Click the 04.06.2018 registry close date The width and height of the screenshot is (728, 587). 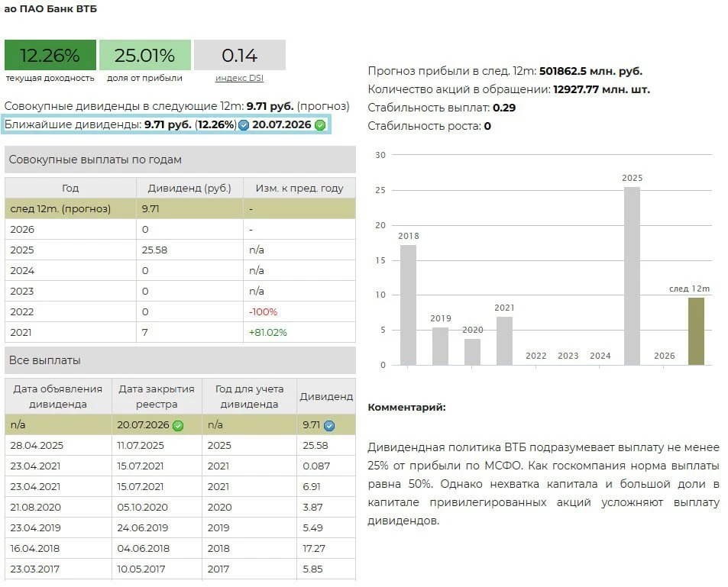click(143, 549)
